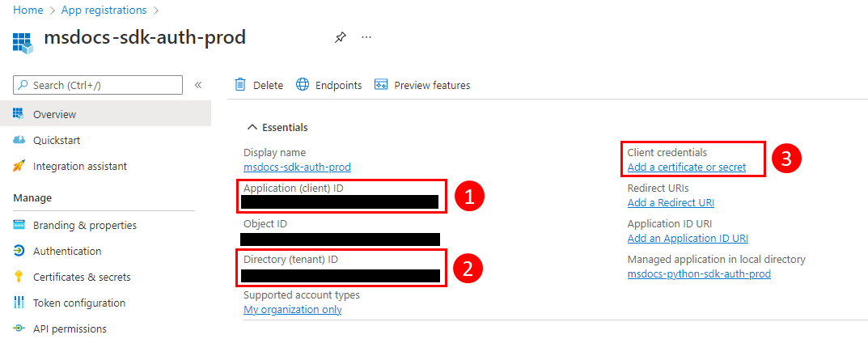Open Branding & properties
Viewport: 868px width, 339px height.
85,226
